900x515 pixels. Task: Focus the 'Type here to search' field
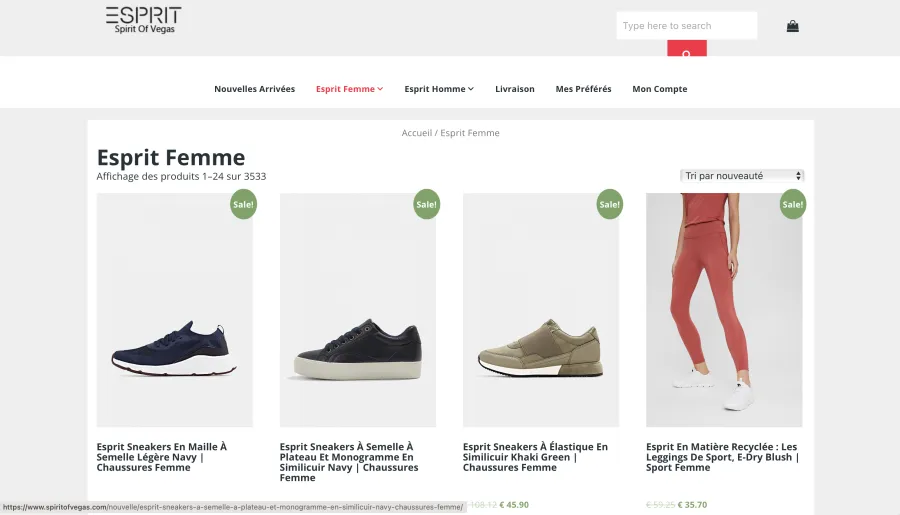coord(686,26)
